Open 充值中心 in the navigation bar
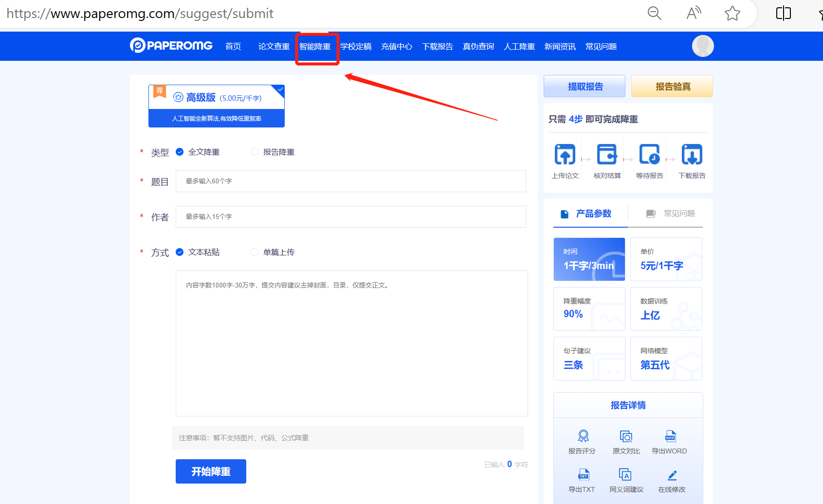823x504 pixels. tap(397, 46)
